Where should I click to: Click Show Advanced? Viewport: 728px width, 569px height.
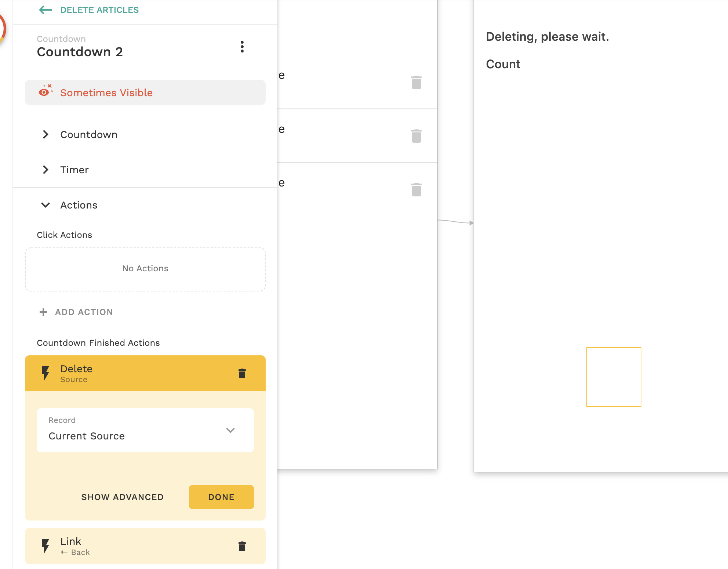(x=122, y=497)
